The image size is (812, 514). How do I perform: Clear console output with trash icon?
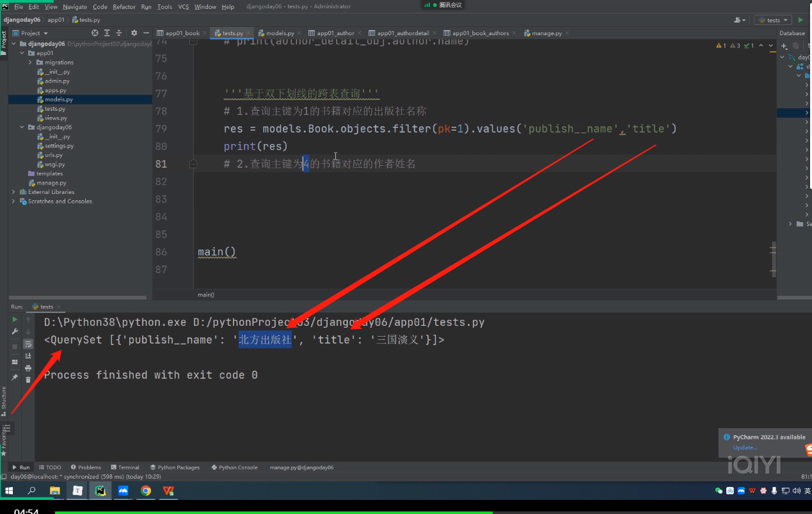tap(28, 380)
